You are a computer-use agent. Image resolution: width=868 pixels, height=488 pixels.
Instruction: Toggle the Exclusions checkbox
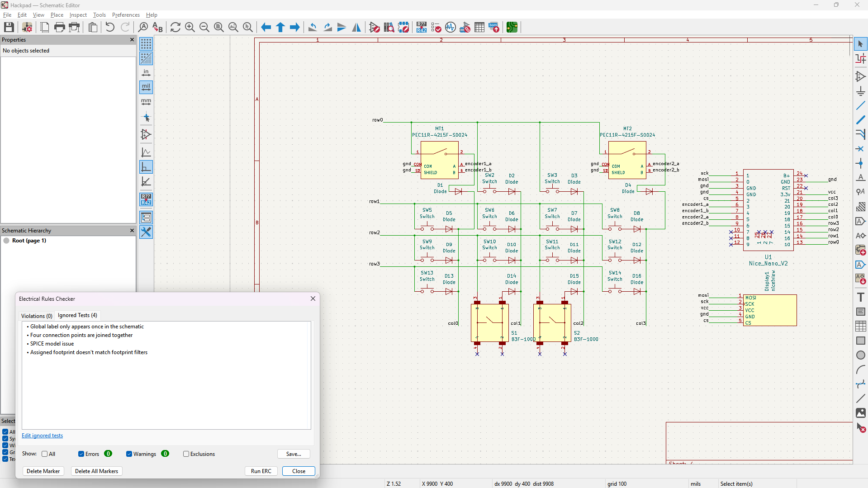click(x=186, y=454)
